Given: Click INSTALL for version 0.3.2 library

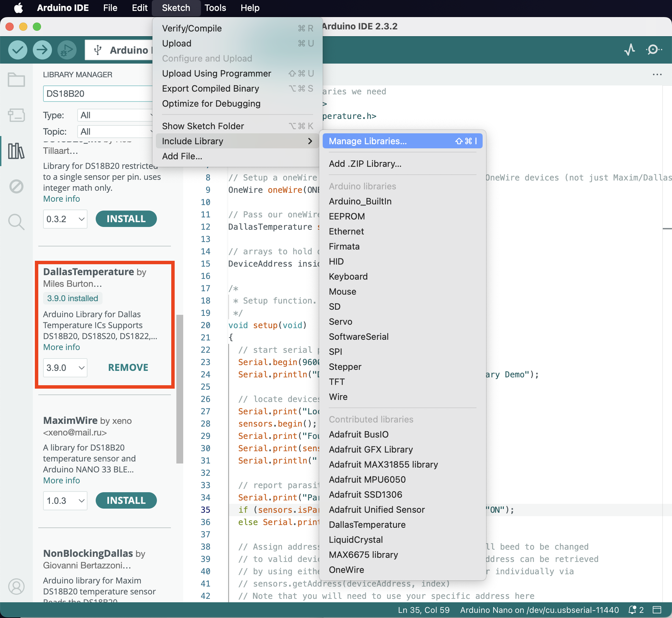Looking at the screenshot, I should click(x=126, y=219).
